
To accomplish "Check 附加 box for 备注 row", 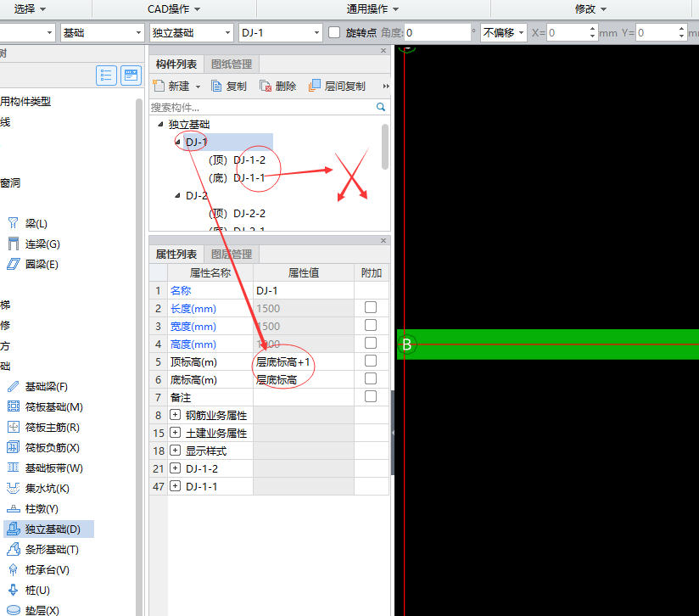I will pyautogui.click(x=371, y=396).
